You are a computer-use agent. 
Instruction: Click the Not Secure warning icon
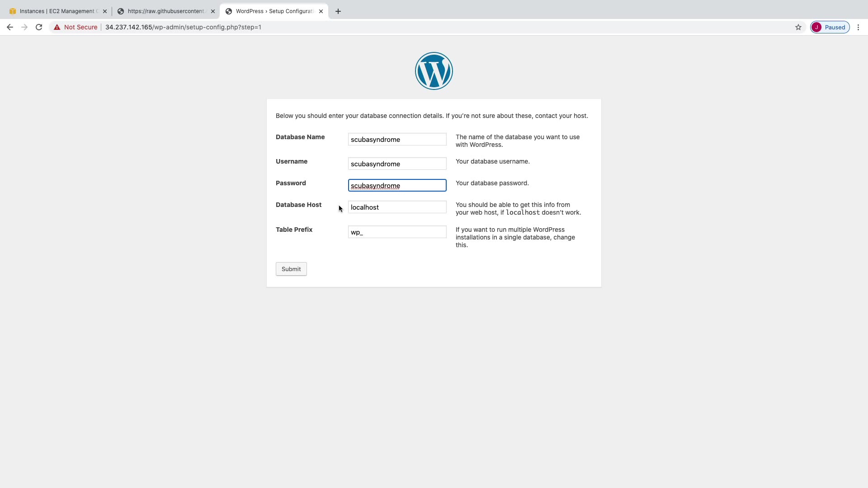pyautogui.click(x=57, y=27)
